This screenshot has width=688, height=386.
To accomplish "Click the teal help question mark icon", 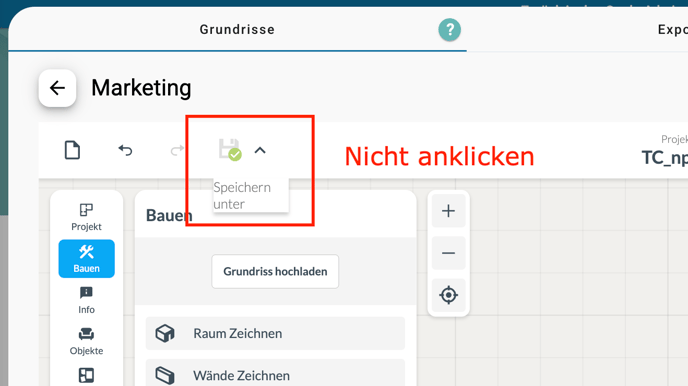I will 450,30.
